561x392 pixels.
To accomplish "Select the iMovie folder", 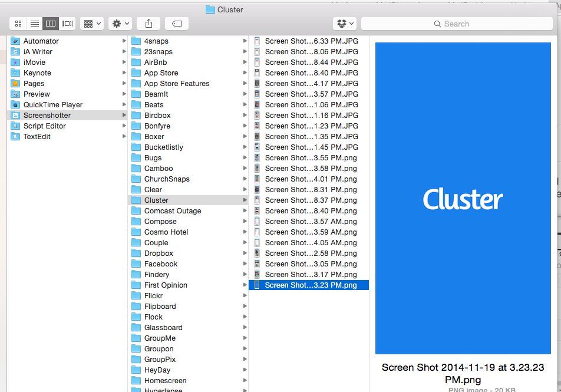I will (67, 62).
